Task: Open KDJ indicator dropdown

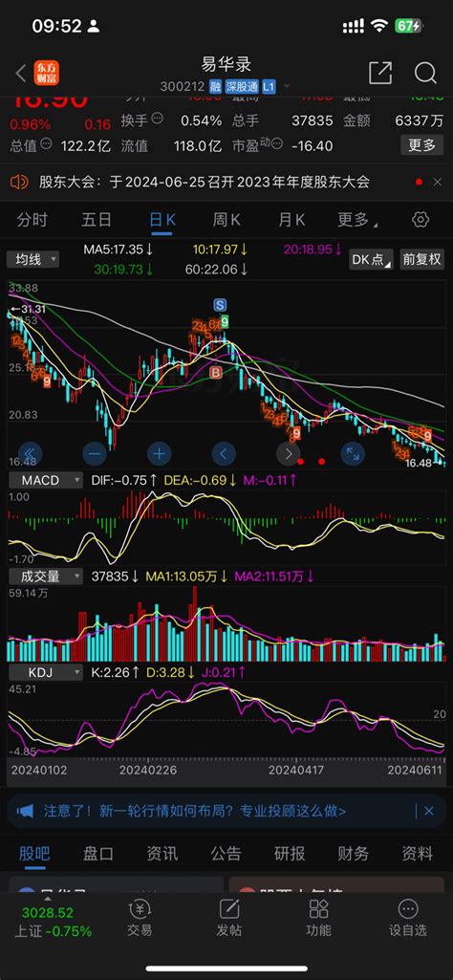Action: click(x=44, y=672)
